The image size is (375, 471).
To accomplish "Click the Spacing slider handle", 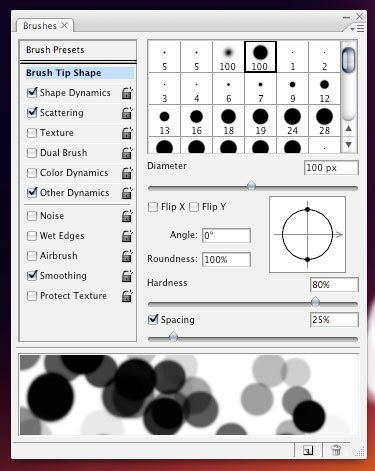I will click(173, 337).
